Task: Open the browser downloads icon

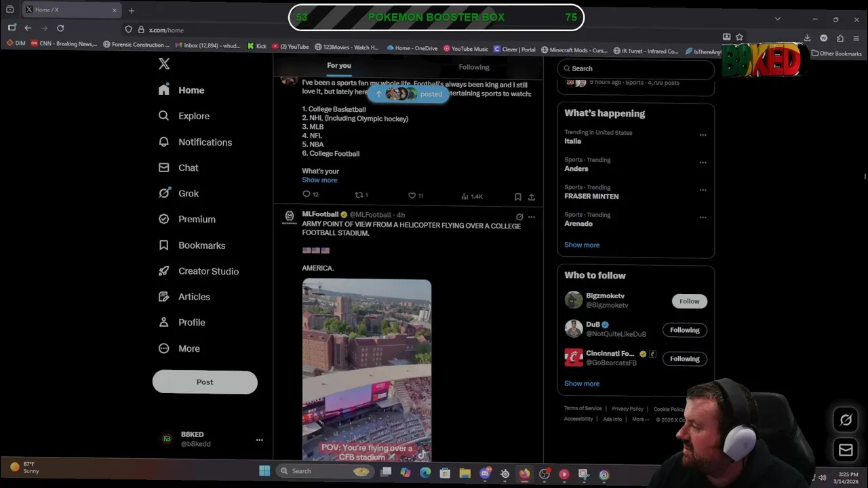Action: (x=807, y=38)
